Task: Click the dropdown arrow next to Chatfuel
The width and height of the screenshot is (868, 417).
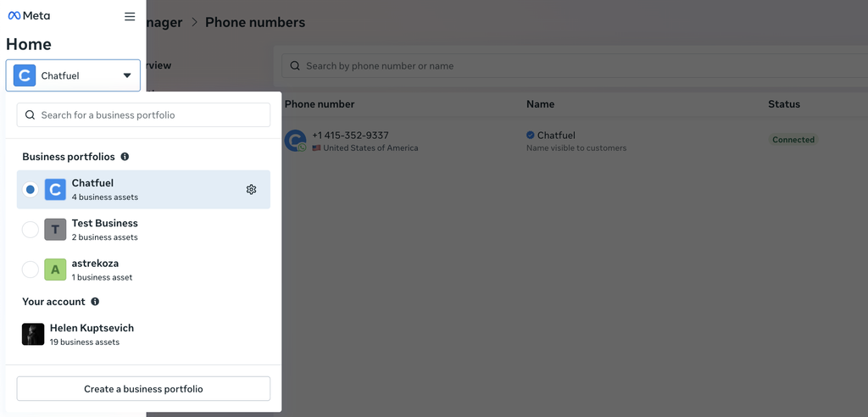Action: click(x=127, y=75)
